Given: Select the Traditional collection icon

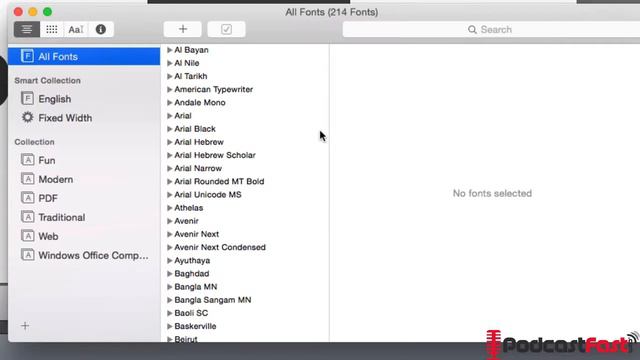Looking at the screenshot, I should [x=27, y=217].
